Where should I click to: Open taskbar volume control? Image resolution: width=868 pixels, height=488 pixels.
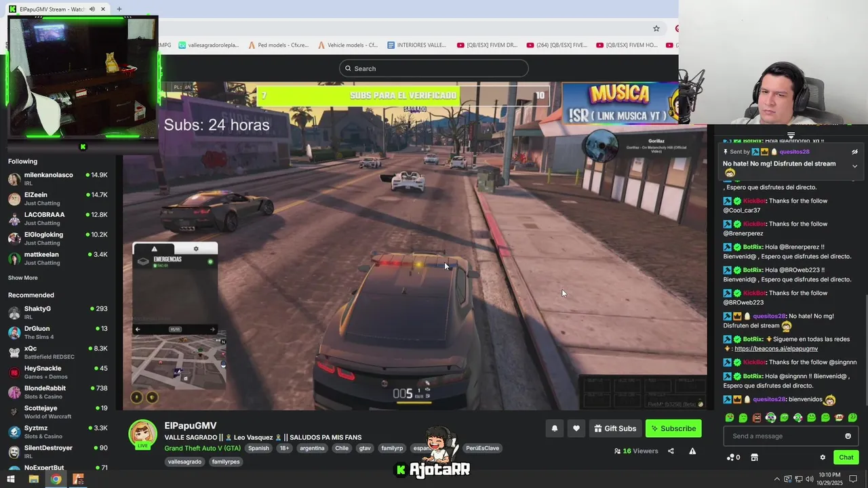810,479
